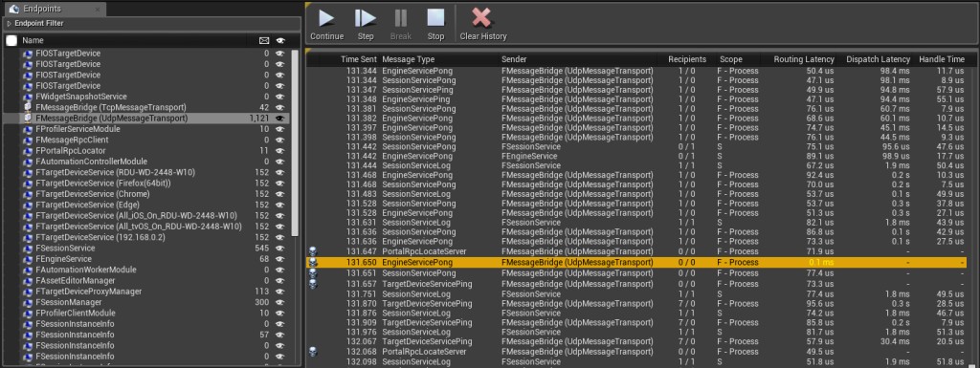
Task: Click the Scope column header
Action: tap(730, 59)
